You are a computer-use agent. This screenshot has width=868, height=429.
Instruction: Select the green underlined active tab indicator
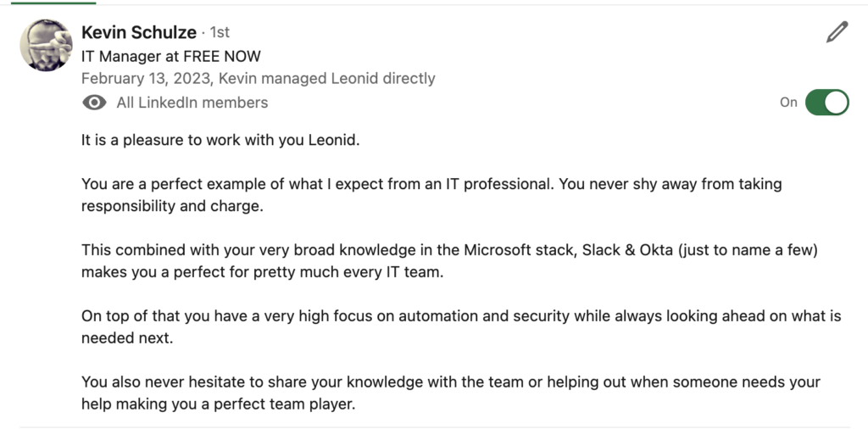tap(53, 3)
